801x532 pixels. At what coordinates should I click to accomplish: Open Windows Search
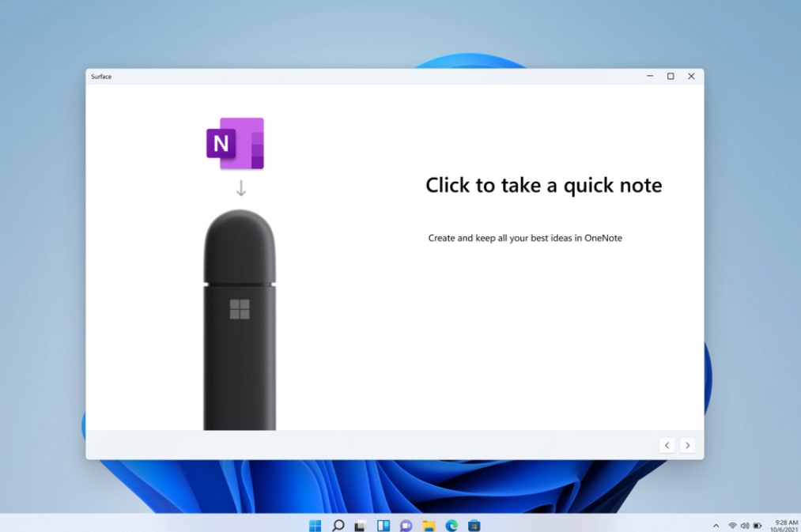click(338, 525)
